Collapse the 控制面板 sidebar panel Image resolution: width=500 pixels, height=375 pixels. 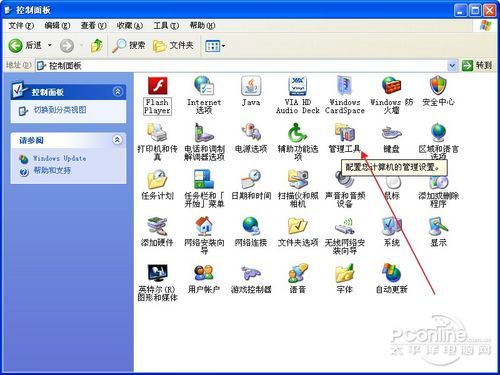118,91
